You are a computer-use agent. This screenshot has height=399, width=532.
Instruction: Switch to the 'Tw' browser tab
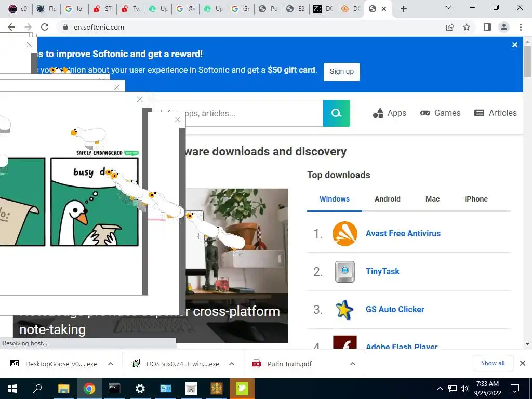click(x=130, y=9)
